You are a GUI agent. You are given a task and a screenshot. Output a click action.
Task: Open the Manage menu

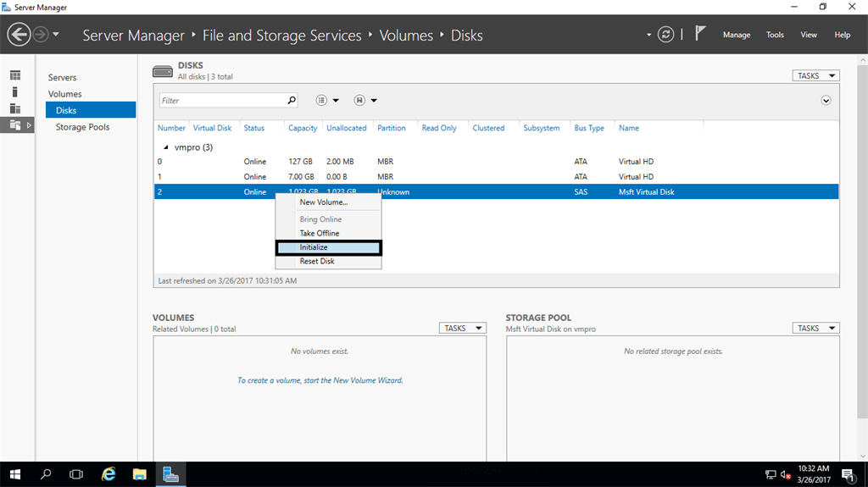[x=737, y=35]
